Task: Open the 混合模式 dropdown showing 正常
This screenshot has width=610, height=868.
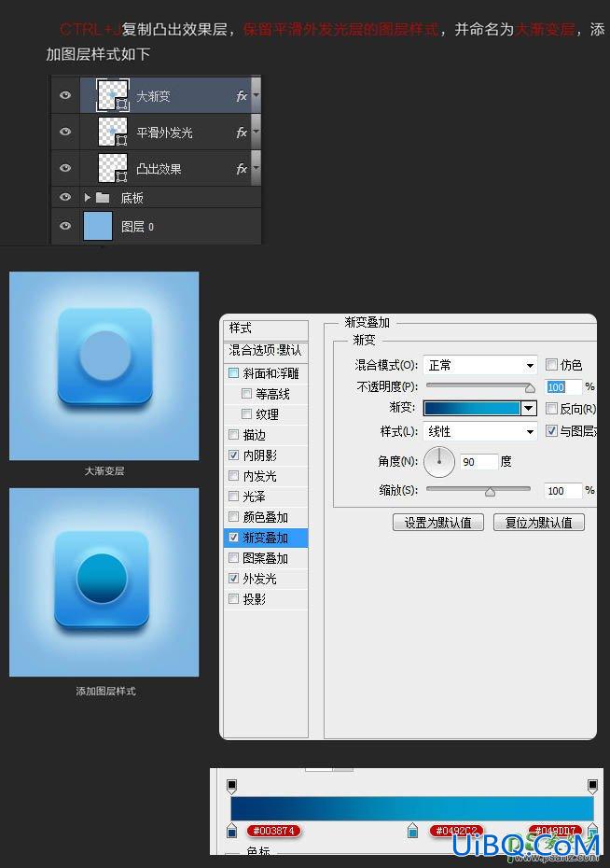Action: [x=480, y=365]
